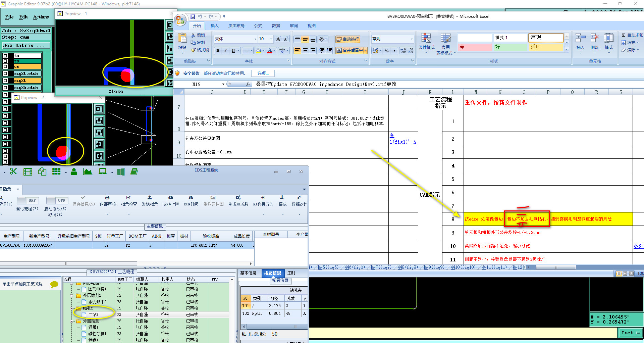Click the Italic icon in Excel ribbon
Screen dimensions: 644x343
(x=225, y=50)
